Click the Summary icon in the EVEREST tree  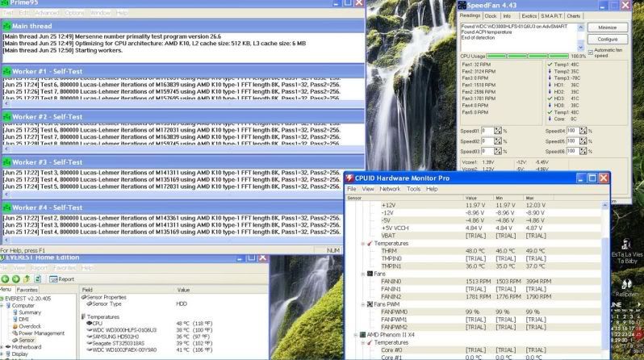coord(14,312)
